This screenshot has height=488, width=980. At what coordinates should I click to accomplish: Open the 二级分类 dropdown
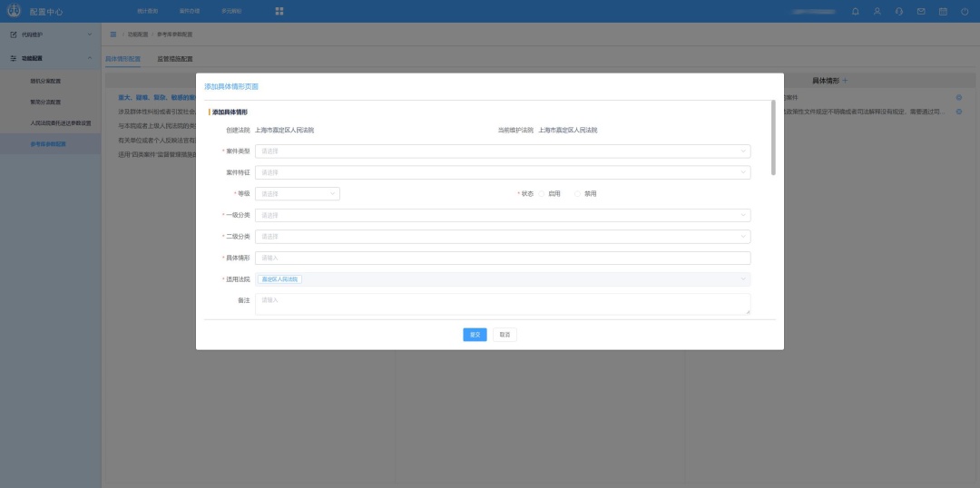point(502,236)
